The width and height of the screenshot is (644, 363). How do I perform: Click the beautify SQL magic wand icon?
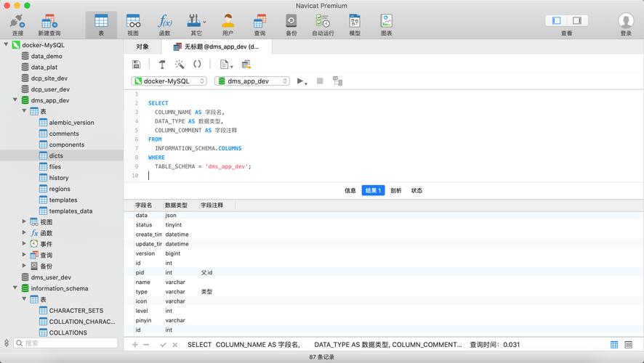(x=180, y=65)
